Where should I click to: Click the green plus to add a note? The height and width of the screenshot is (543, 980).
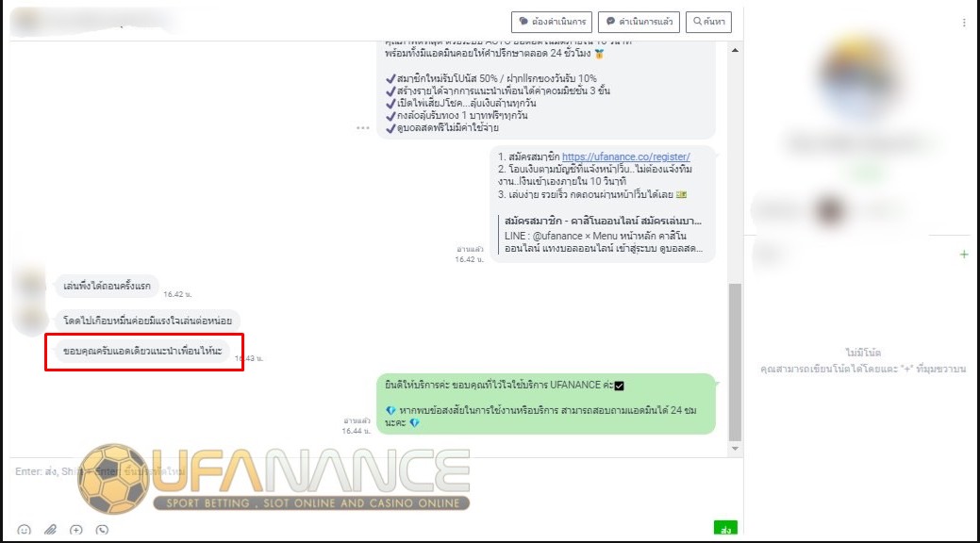963,255
